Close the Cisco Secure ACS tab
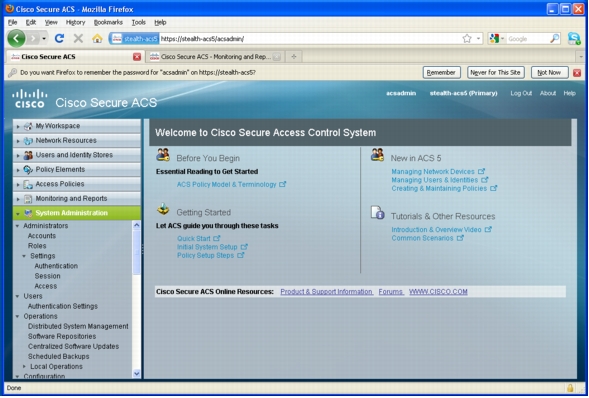Screen dimensions: 589x398 (x=137, y=57)
